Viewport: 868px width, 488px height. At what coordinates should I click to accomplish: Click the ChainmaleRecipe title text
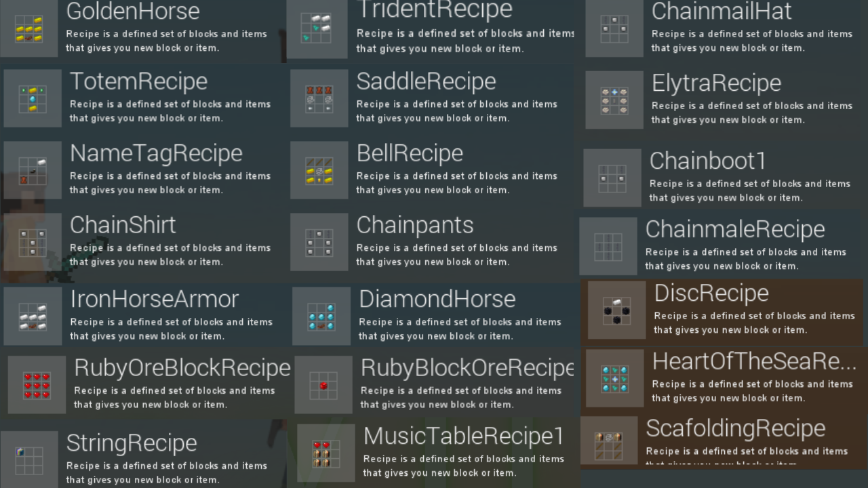735,229
